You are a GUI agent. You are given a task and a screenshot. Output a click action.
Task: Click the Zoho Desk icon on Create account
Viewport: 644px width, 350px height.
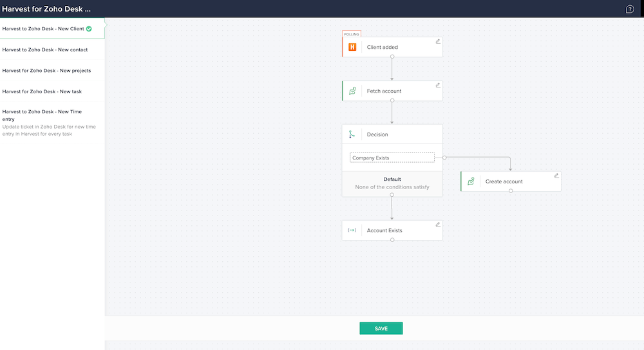[x=471, y=181]
